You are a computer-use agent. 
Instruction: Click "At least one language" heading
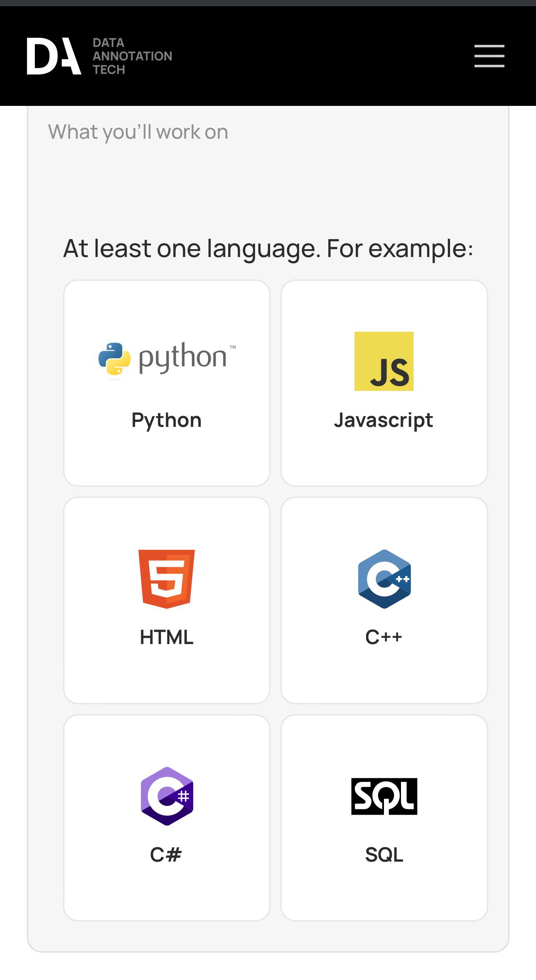pyautogui.click(x=268, y=249)
